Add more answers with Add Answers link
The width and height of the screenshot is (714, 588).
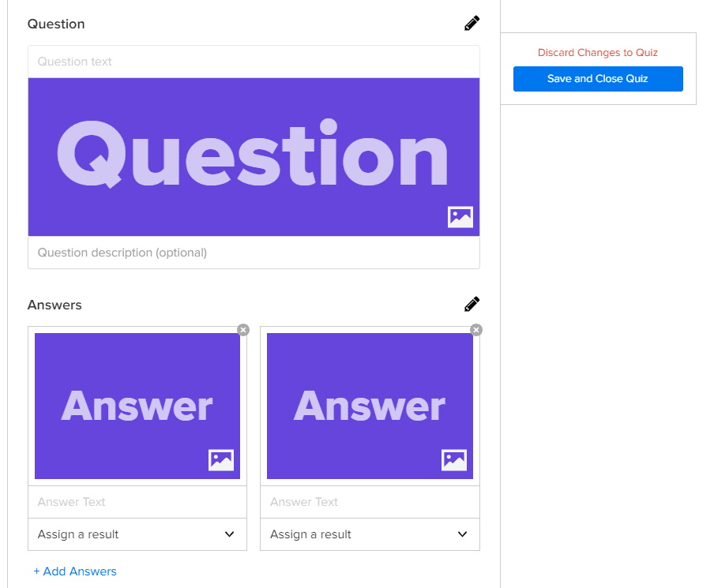point(75,571)
